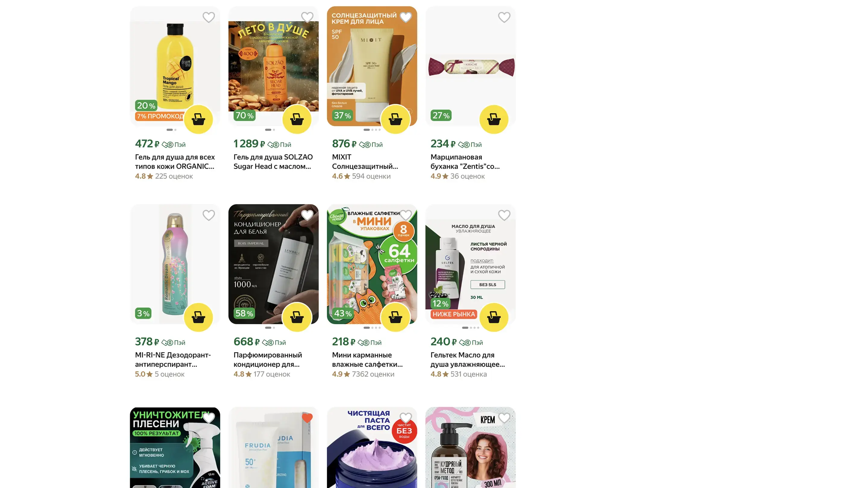Viewport: 868px width, 488px height.
Task: Toggle favorite heart on Geltek shower oil
Action: [x=504, y=215]
